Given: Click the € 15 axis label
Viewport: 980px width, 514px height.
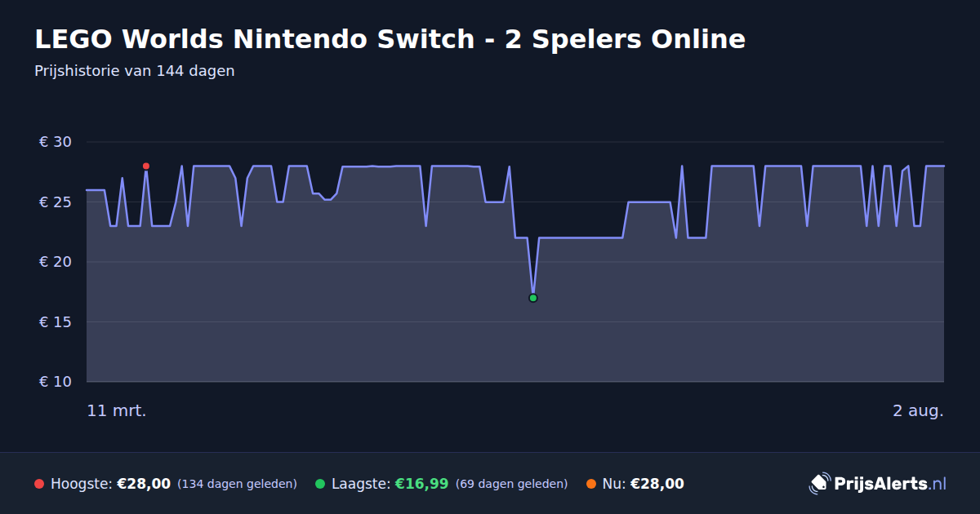Looking at the screenshot, I should point(56,322).
